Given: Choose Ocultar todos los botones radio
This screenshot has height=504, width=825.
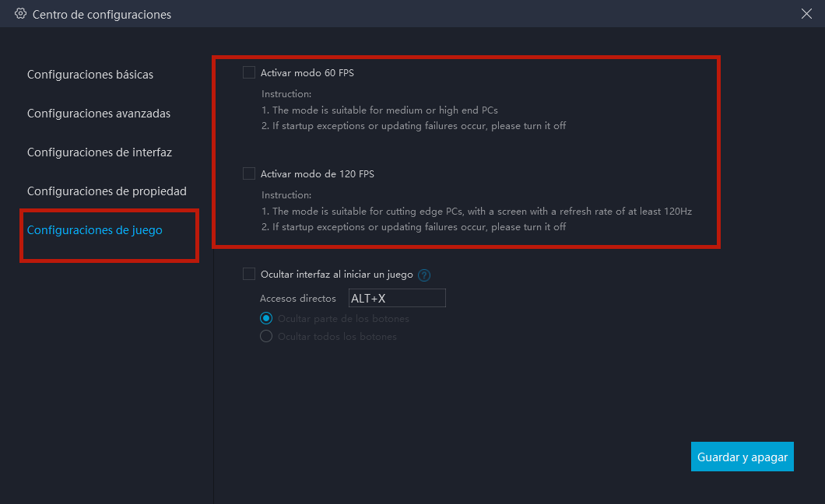Looking at the screenshot, I should click(x=266, y=337).
